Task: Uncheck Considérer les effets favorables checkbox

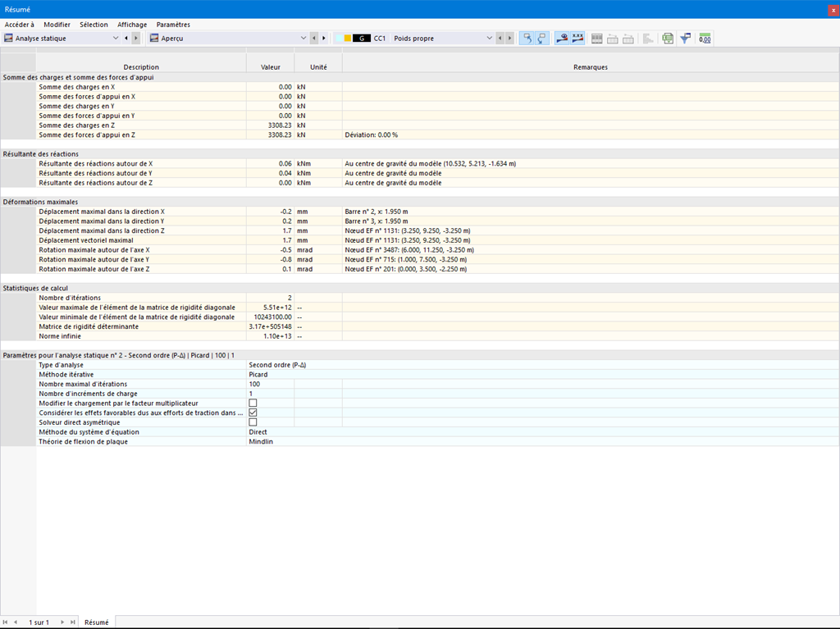Action: (x=253, y=412)
